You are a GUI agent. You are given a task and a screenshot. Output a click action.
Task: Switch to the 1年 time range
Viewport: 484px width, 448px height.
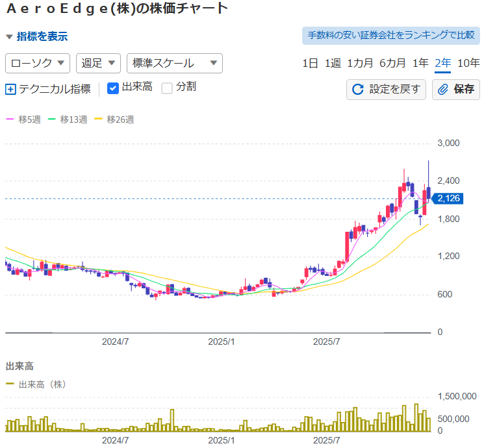(x=420, y=63)
